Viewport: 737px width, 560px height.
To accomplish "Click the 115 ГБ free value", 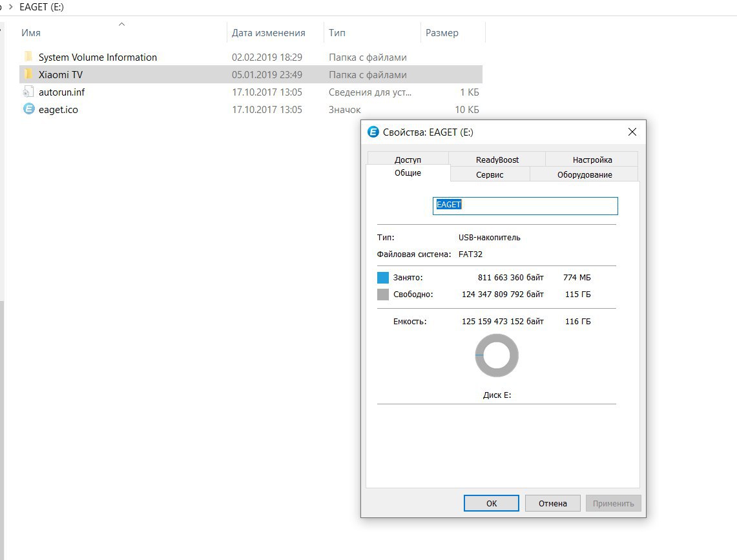I will coord(577,295).
